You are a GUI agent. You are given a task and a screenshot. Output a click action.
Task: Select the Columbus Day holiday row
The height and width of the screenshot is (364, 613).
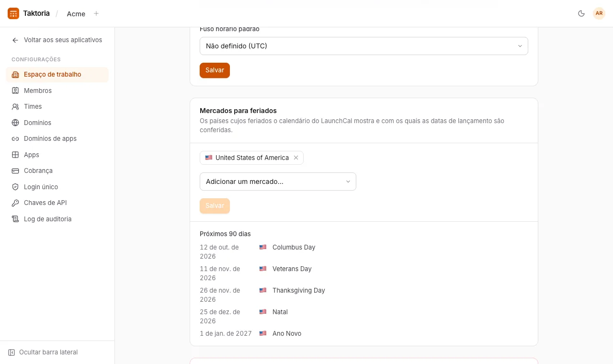coord(364,252)
